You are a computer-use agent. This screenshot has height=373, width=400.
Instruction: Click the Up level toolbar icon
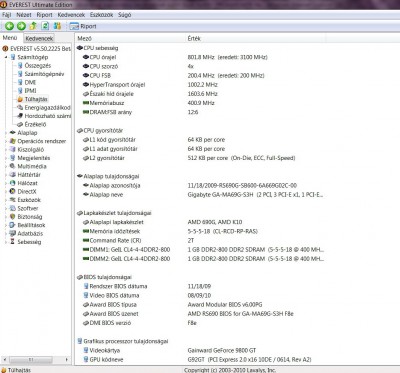[33, 26]
